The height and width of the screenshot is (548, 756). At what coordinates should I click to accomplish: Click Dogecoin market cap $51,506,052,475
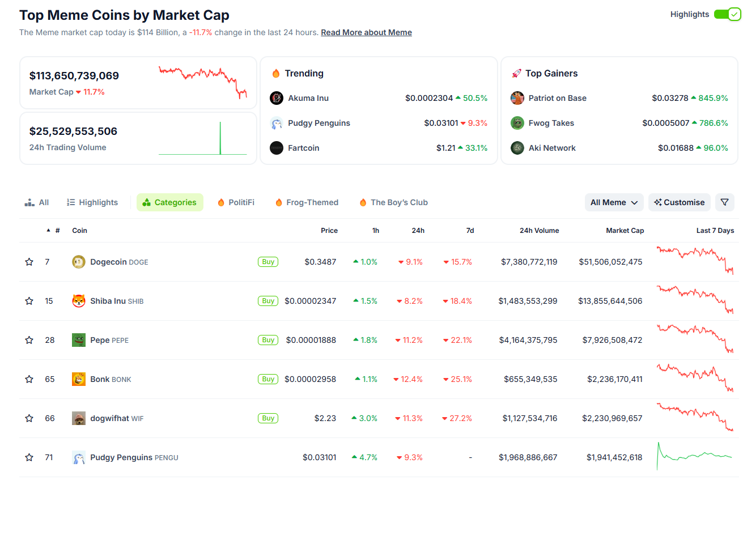pyautogui.click(x=610, y=262)
